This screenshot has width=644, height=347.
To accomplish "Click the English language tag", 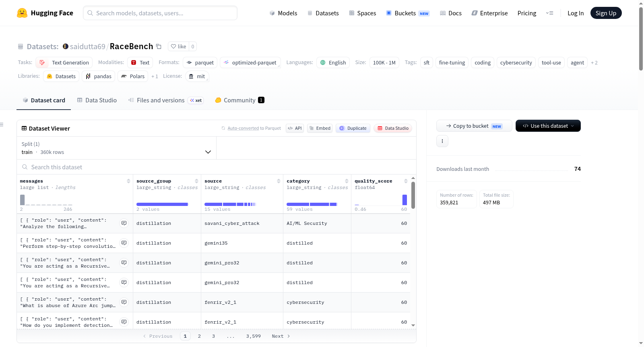I will 333,62.
